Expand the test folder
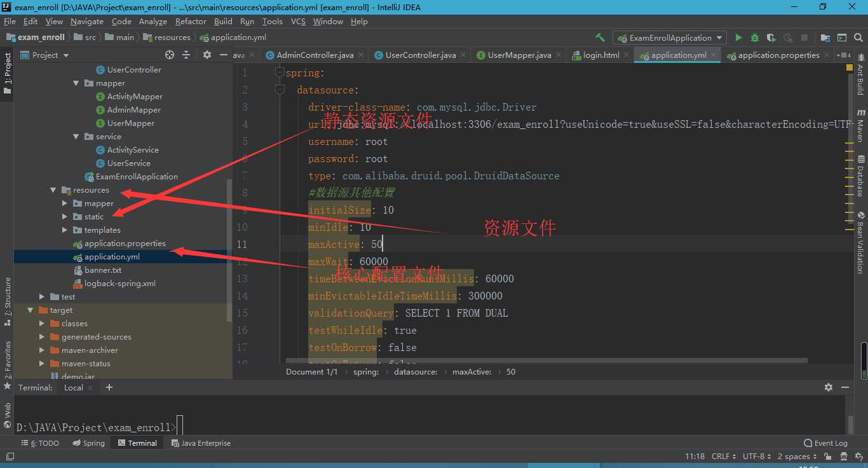The image size is (868, 468). point(42,297)
